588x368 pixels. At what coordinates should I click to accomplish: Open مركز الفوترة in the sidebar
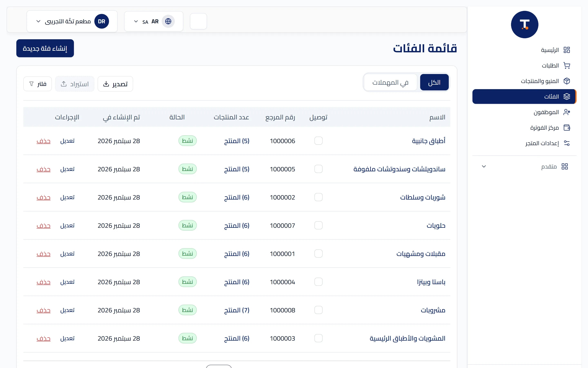click(524, 128)
